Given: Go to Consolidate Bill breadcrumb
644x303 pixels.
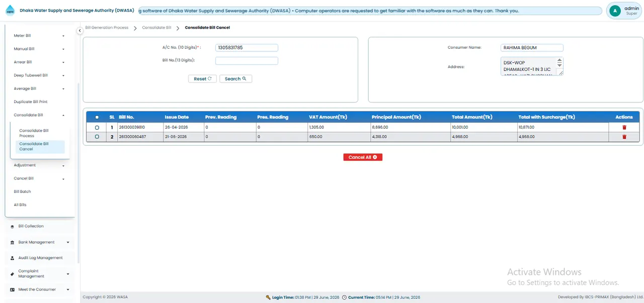Looking at the screenshot, I should pos(156,28).
